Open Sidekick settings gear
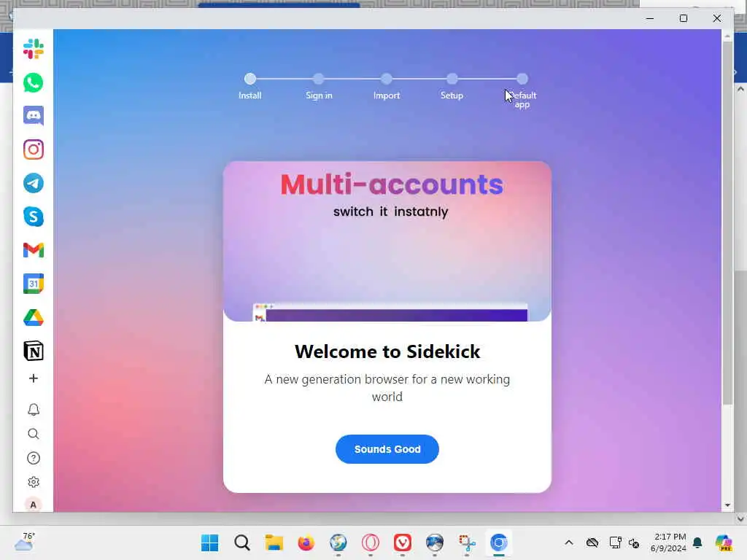Image resolution: width=747 pixels, height=560 pixels. 34,482
